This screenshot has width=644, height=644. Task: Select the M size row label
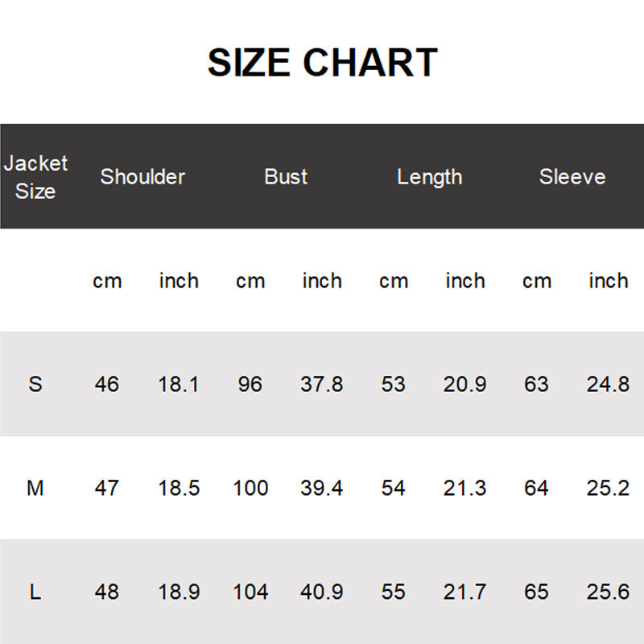tap(35, 488)
